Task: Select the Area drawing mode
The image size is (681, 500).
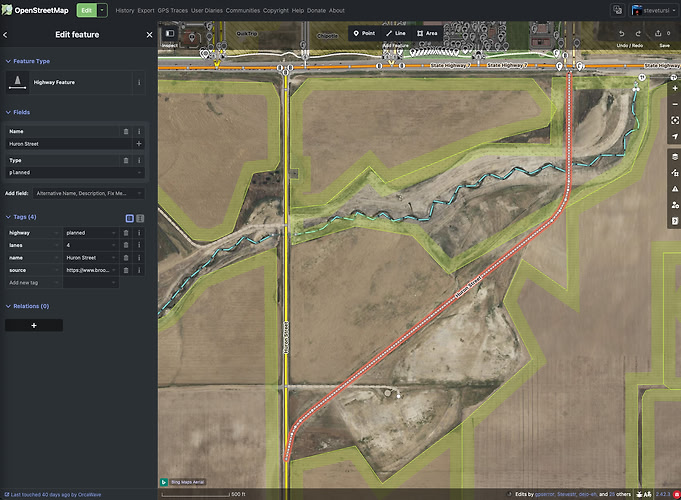Action: [427, 33]
